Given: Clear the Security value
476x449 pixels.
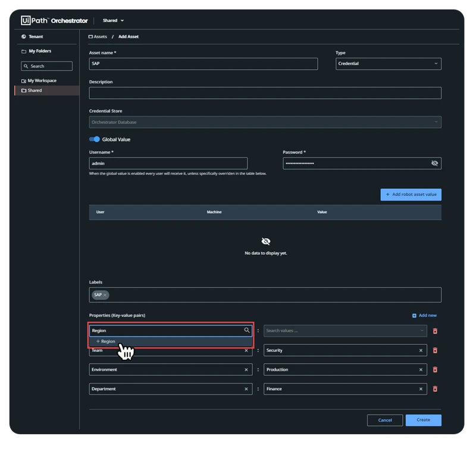Looking at the screenshot, I should click(x=421, y=351).
